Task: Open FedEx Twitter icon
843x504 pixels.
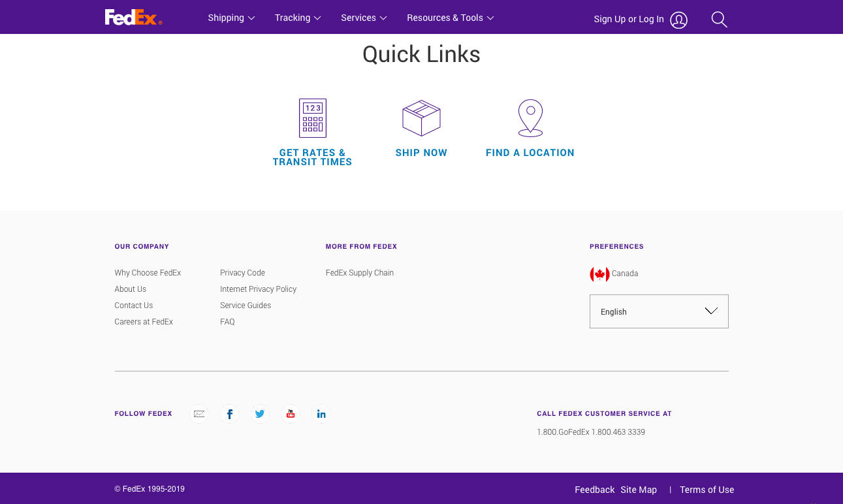Action: (260, 414)
